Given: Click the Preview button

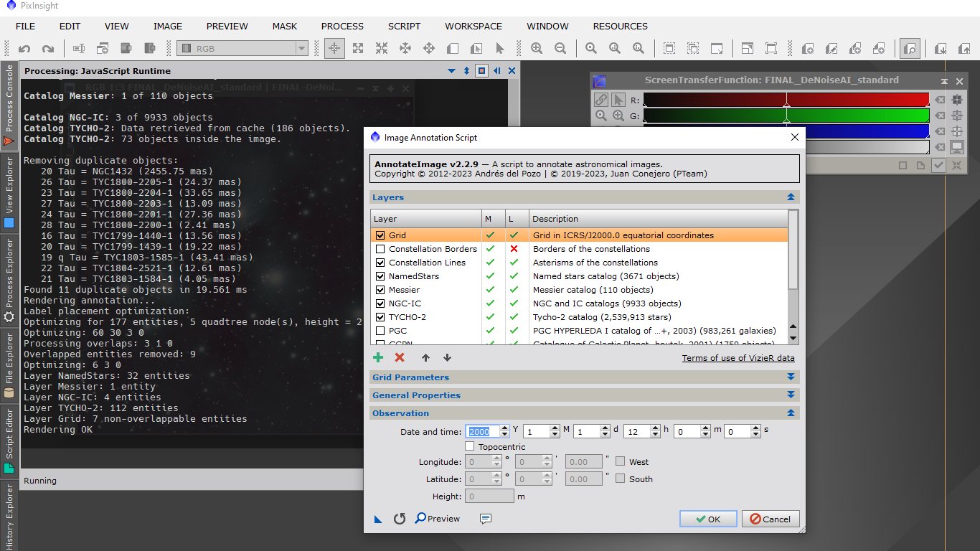Looking at the screenshot, I should coord(438,519).
